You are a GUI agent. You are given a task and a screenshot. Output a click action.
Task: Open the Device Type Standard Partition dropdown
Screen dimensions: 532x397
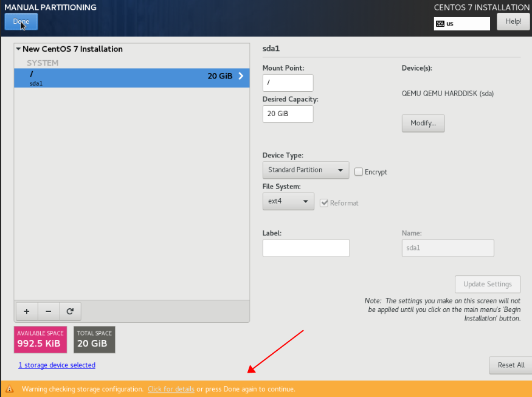pyautogui.click(x=306, y=170)
